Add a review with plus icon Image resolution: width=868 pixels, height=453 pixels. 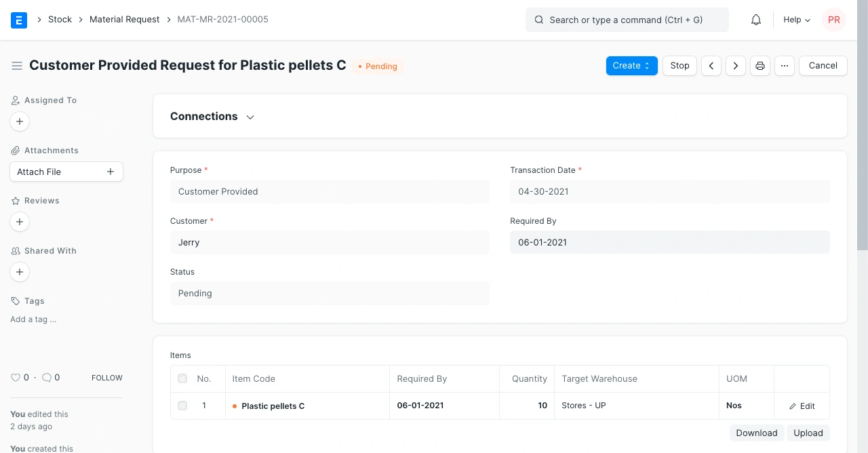point(20,222)
